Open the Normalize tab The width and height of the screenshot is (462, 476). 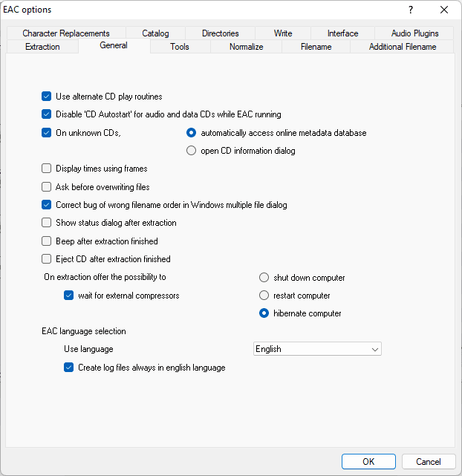tap(246, 47)
